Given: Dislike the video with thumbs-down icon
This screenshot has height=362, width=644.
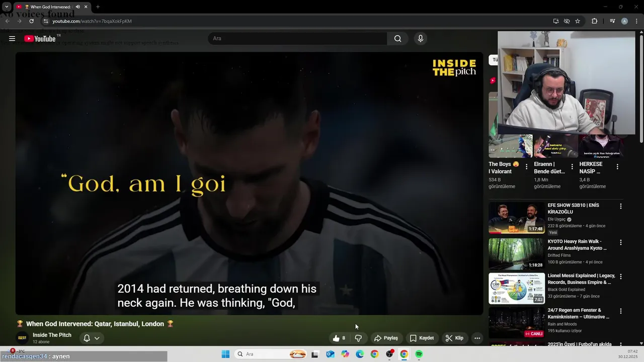Looking at the screenshot, I should 358,338.
